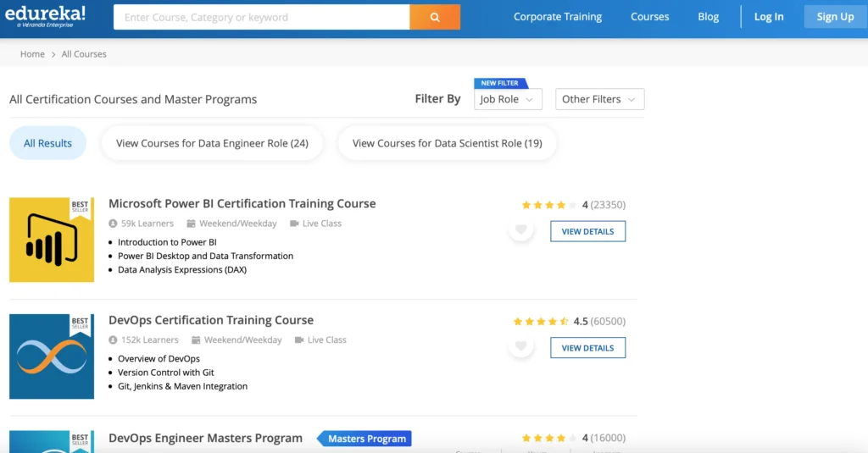
Task: Expand the Other Filters dropdown
Action: (599, 99)
